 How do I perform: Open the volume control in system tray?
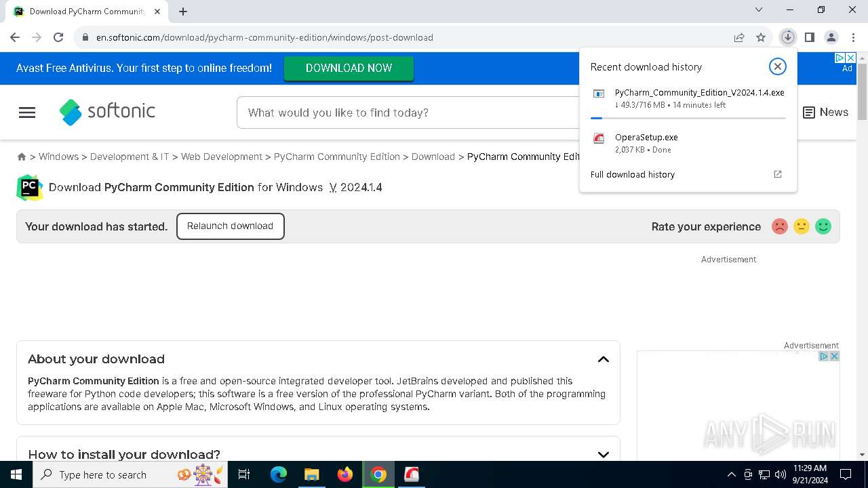(781, 474)
